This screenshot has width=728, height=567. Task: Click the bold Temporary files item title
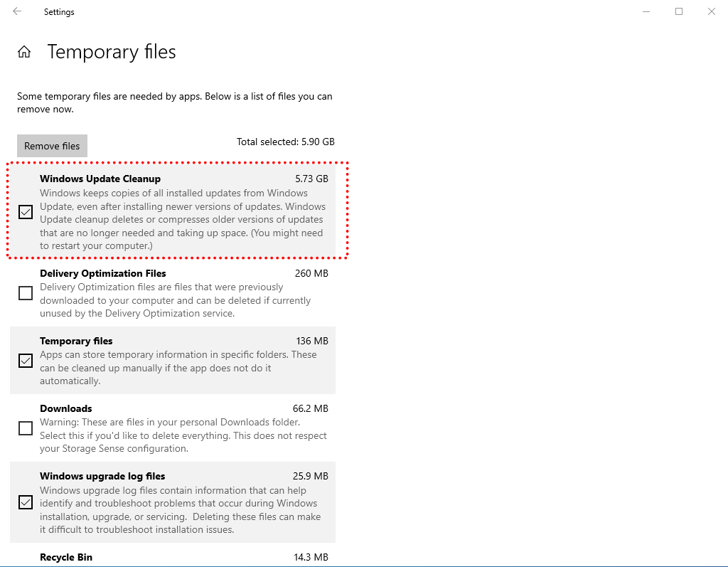click(x=76, y=341)
